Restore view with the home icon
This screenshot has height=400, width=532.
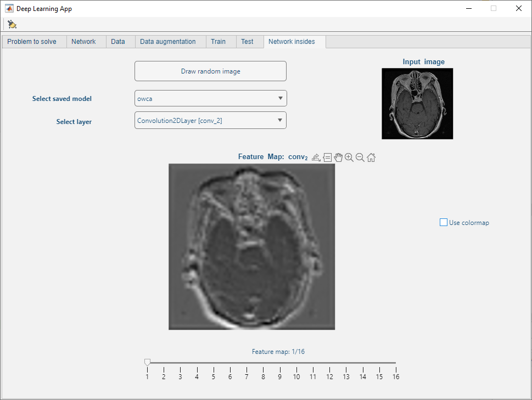pos(371,157)
